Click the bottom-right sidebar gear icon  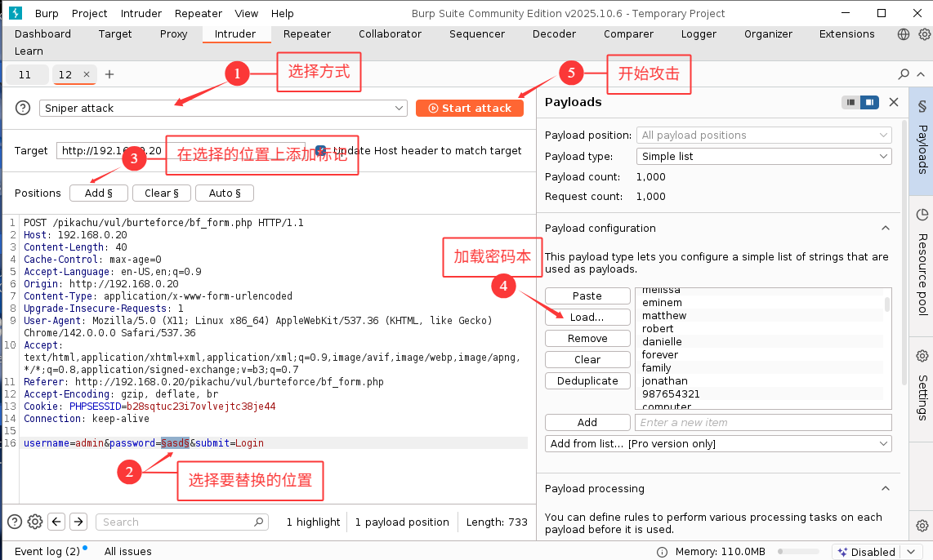922,526
